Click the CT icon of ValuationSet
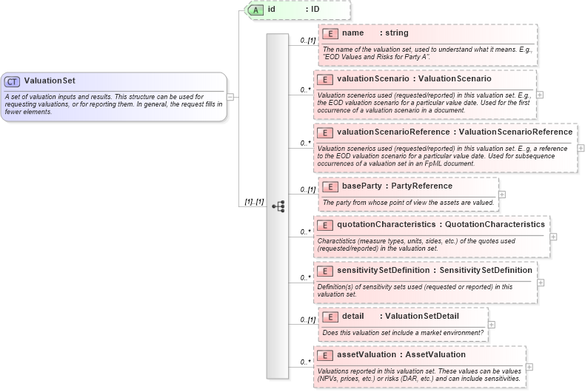 (12, 81)
